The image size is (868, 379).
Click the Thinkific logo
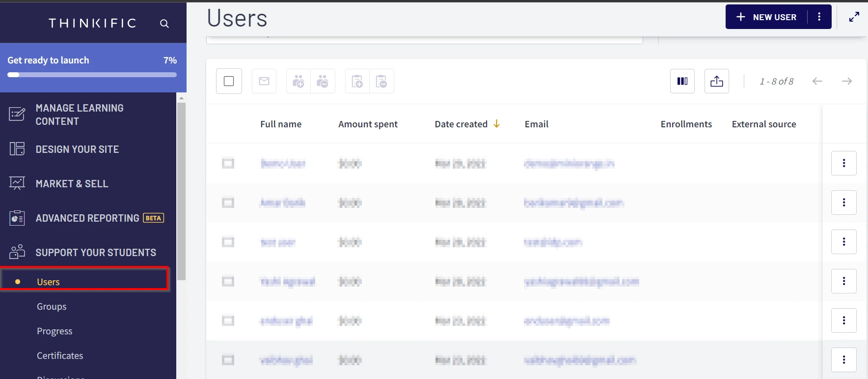click(92, 23)
